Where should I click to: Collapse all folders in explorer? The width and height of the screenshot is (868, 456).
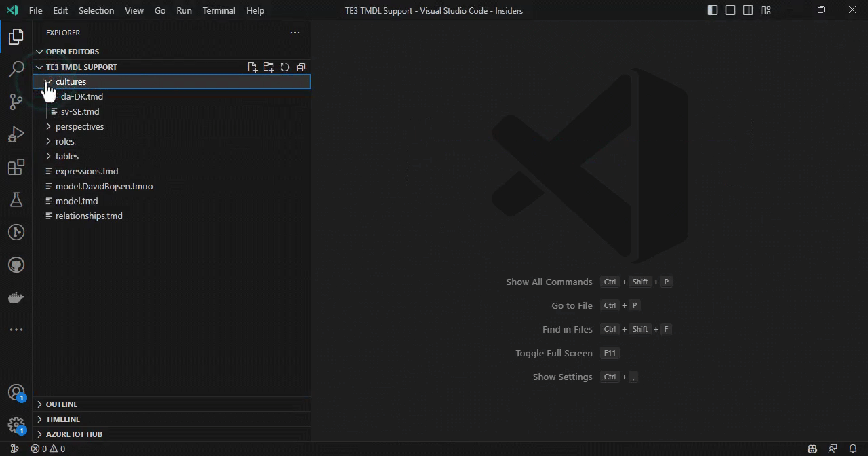[x=301, y=67]
